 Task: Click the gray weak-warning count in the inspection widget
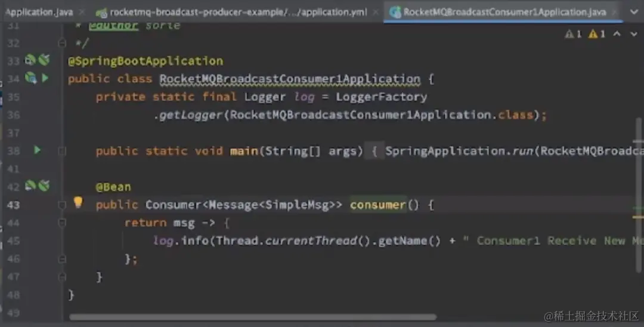click(x=574, y=34)
